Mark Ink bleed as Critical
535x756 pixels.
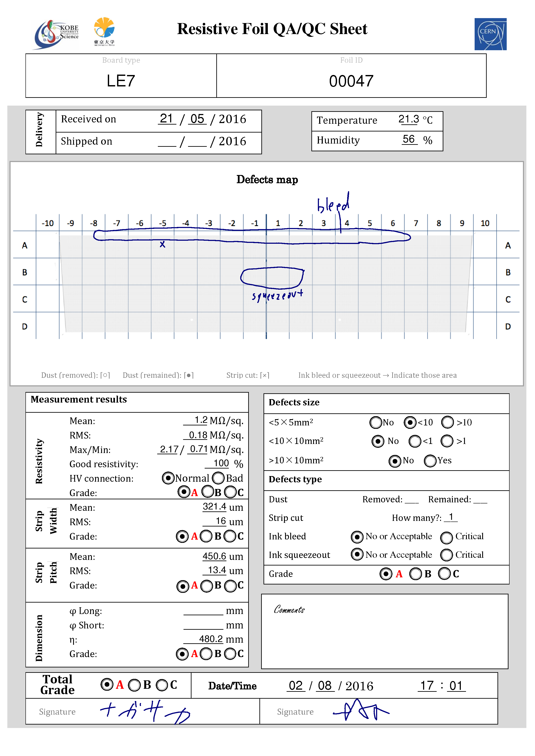coord(446,537)
